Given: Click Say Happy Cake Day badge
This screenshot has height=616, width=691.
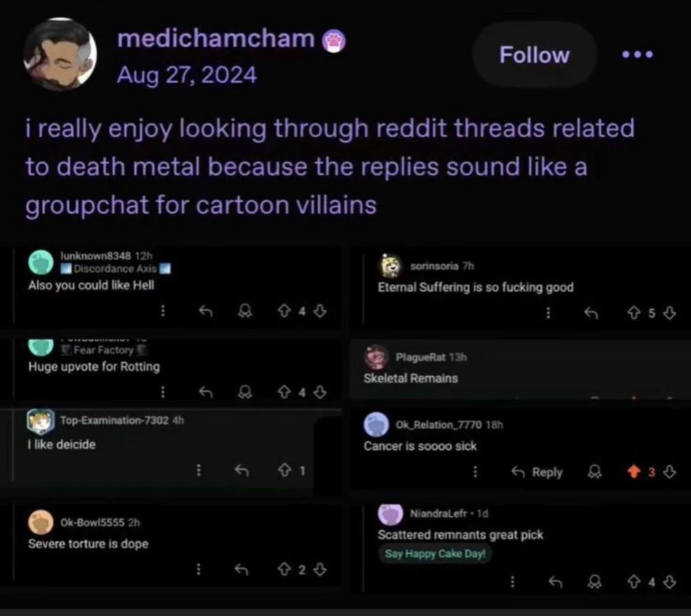Looking at the screenshot, I should (435, 554).
